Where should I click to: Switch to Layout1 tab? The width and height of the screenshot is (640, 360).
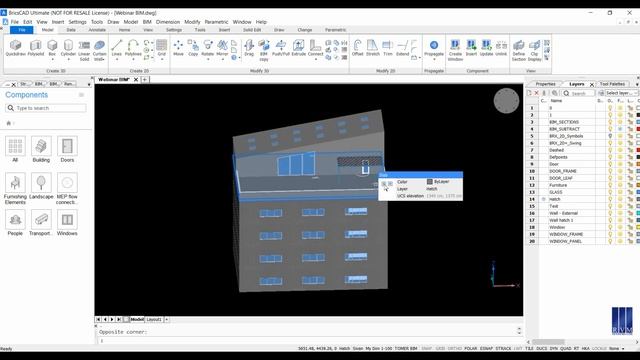154,319
